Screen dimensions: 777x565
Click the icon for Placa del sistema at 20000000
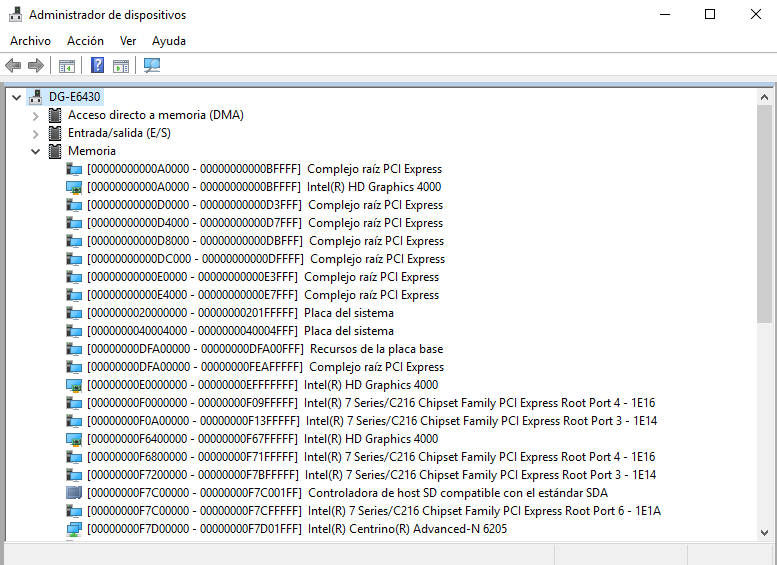[x=74, y=313]
